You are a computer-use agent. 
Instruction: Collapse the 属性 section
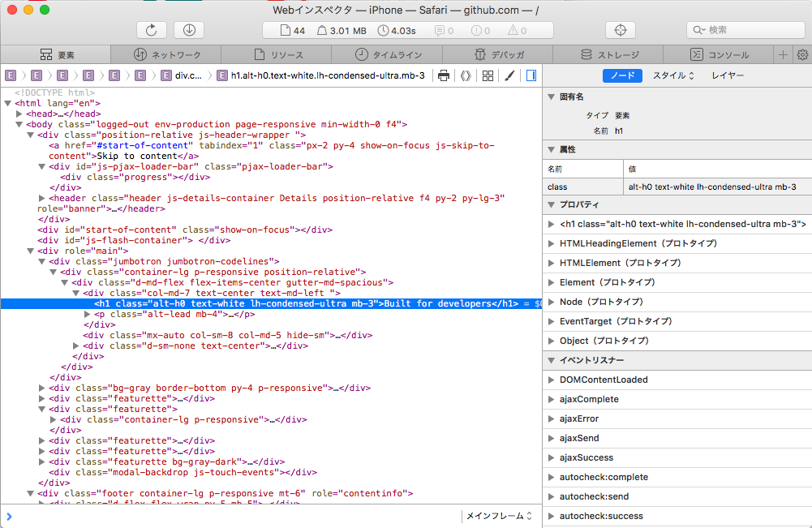(552, 149)
